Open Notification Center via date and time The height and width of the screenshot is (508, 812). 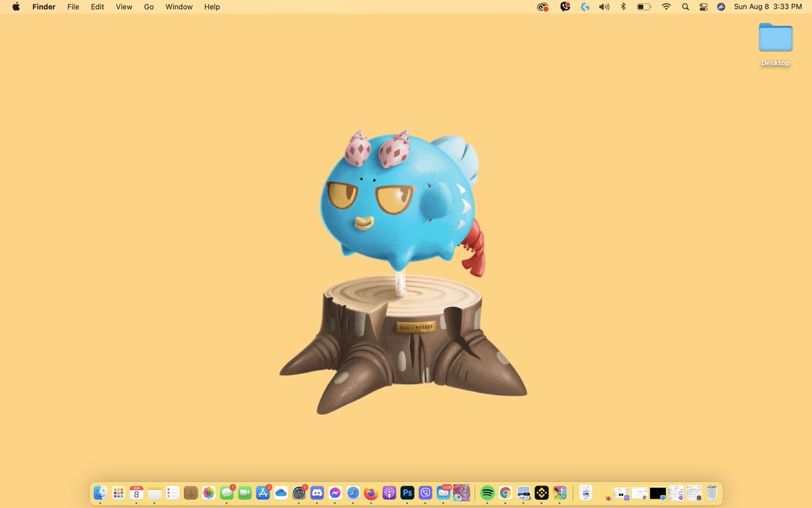(768, 7)
